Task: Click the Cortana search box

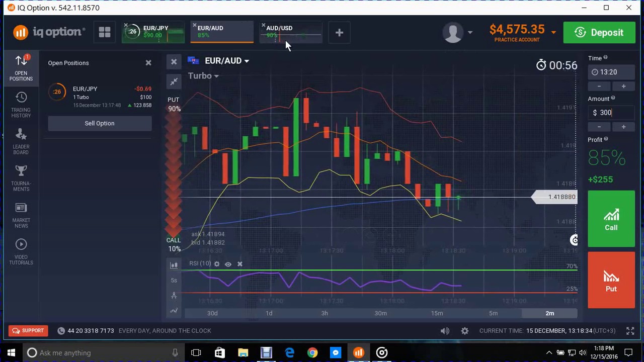Action: coord(103,352)
